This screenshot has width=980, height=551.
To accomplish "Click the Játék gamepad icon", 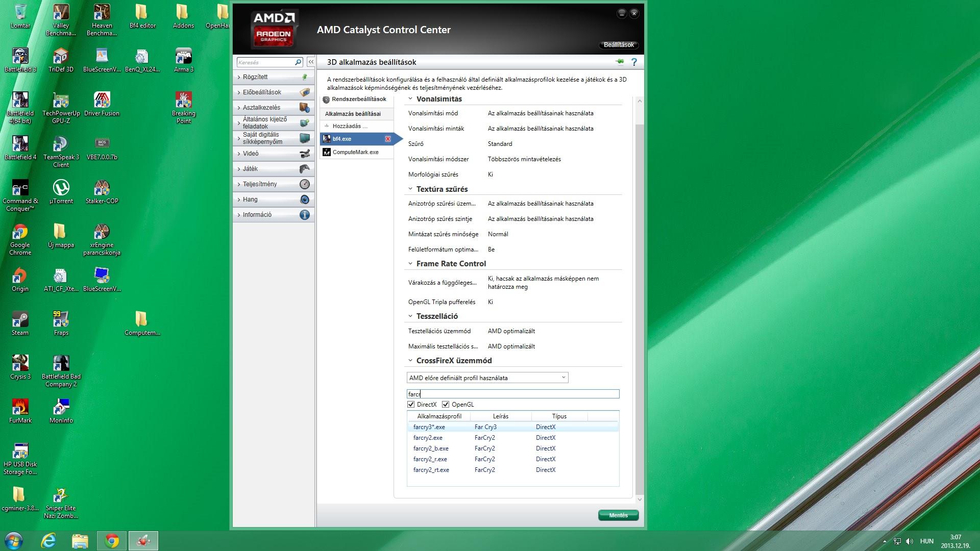I will [x=305, y=169].
